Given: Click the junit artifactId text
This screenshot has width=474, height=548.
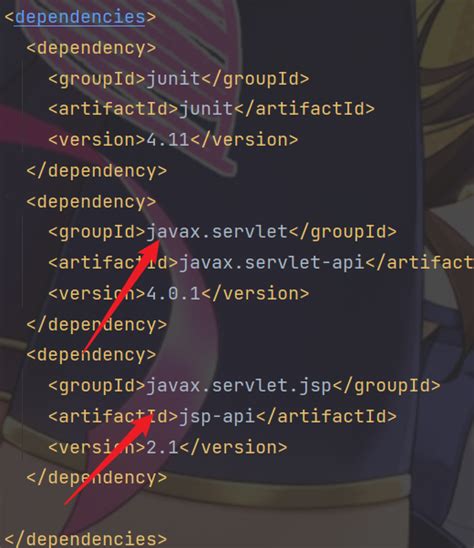Looking at the screenshot, I should 206,109.
